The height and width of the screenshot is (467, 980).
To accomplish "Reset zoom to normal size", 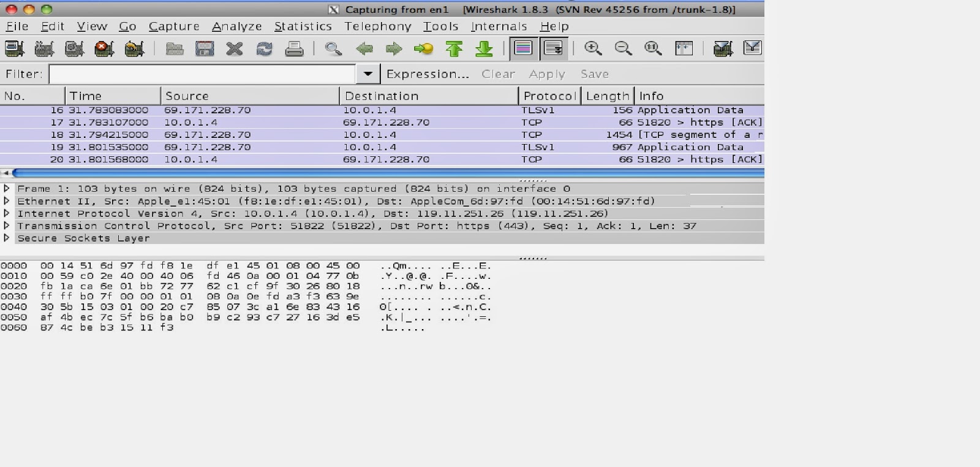I will click(653, 48).
